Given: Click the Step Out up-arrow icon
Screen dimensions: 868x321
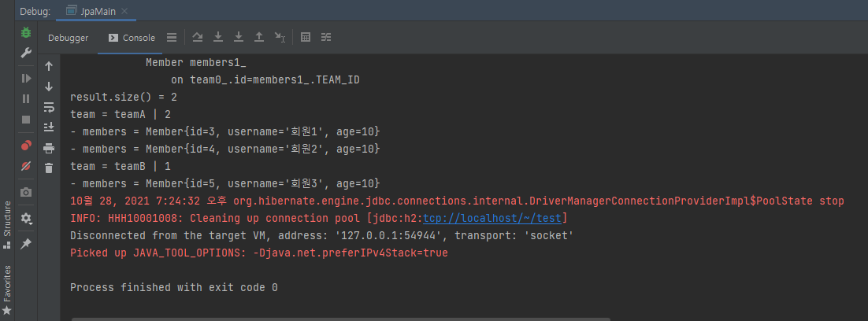Looking at the screenshot, I should tap(258, 37).
